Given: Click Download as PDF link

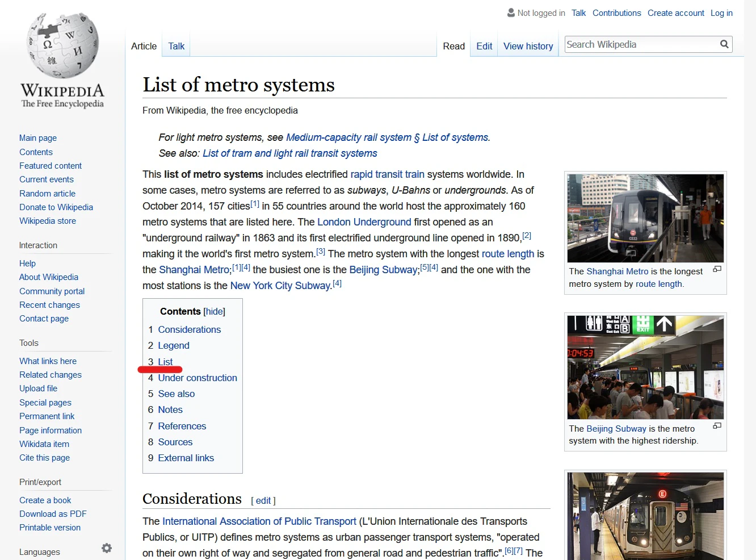Looking at the screenshot, I should click(53, 514).
